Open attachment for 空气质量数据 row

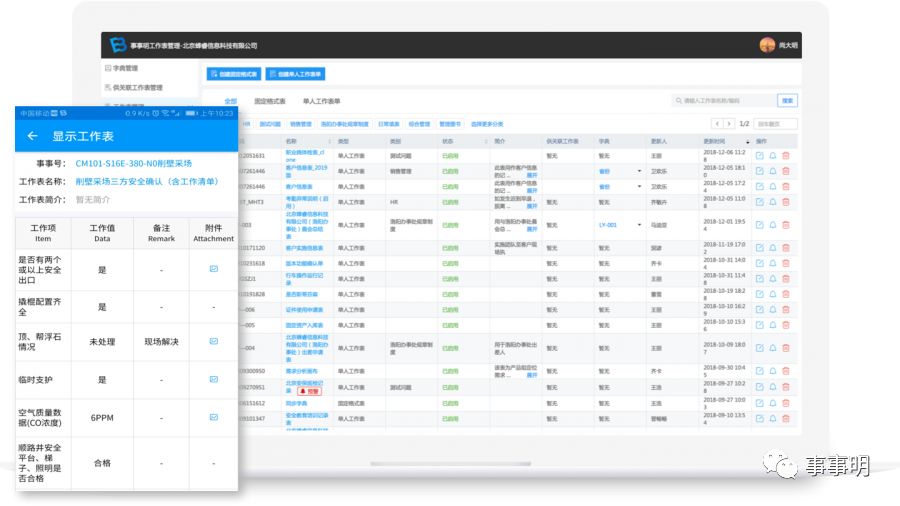pos(213,417)
